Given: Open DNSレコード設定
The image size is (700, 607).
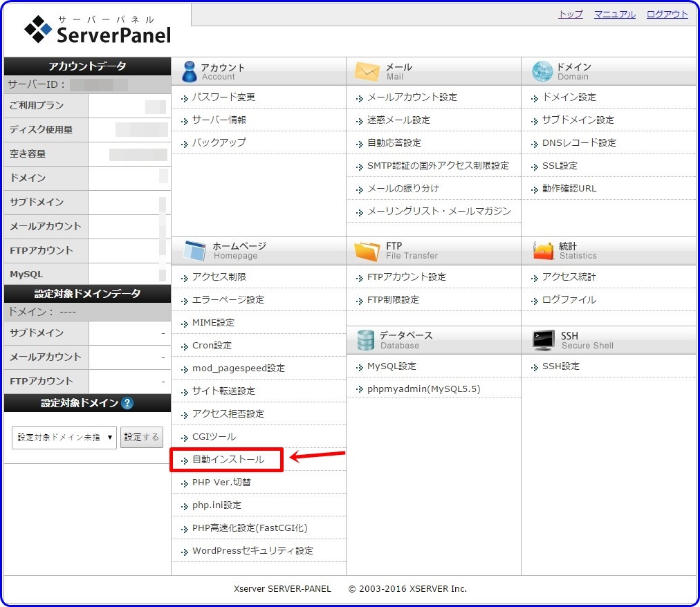Looking at the screenshot, I should point(578,142).
